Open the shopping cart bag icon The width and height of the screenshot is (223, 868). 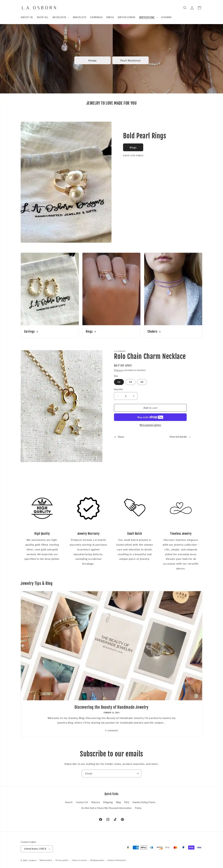(x=199, y=8)
